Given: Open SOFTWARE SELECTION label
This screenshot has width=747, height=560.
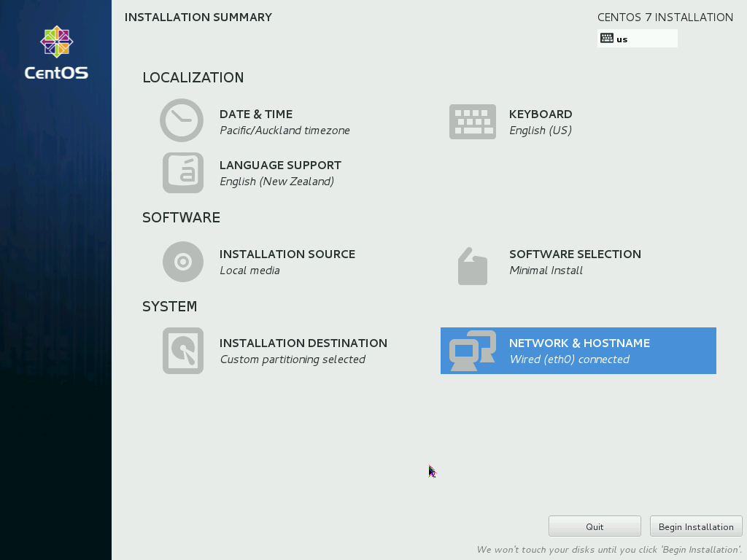Looking at the screenshot, I should click(575, 254).
